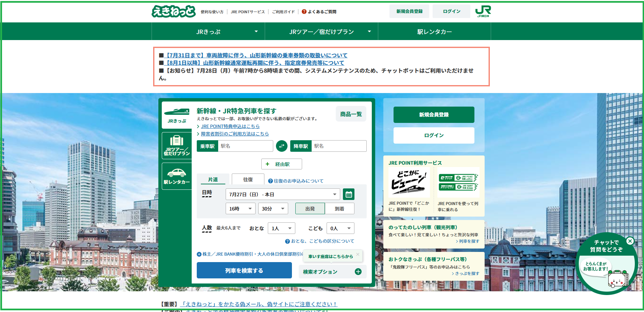Open 駅レンタカー in navigation bar

pyautogui.click(x=435, y=32)
